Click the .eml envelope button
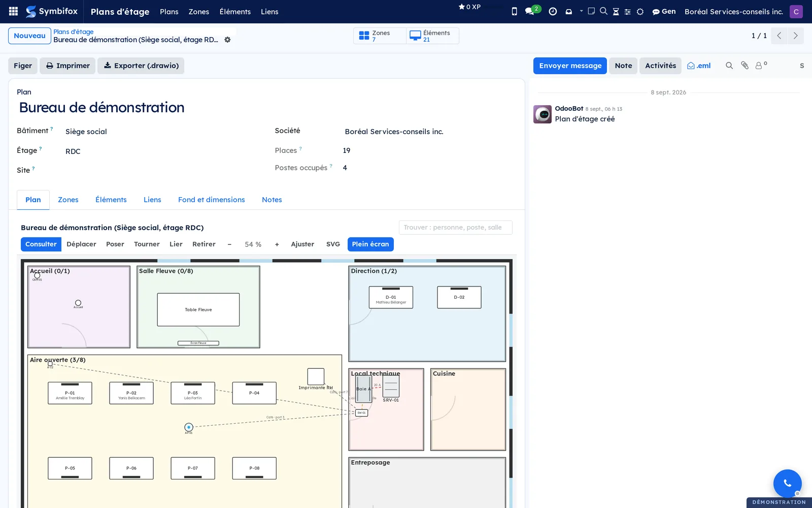The height and width of the screenshot is (508, 812). pos(699,66)
